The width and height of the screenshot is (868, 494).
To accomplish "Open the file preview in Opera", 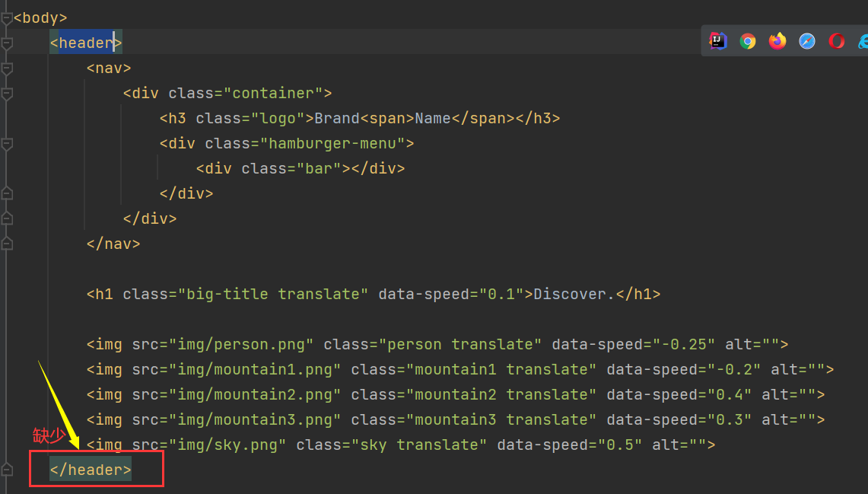I will tap(836, 41).
